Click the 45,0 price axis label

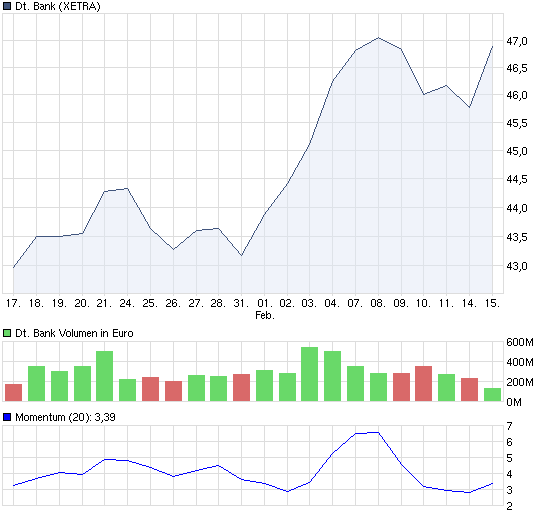pos(517,152)
